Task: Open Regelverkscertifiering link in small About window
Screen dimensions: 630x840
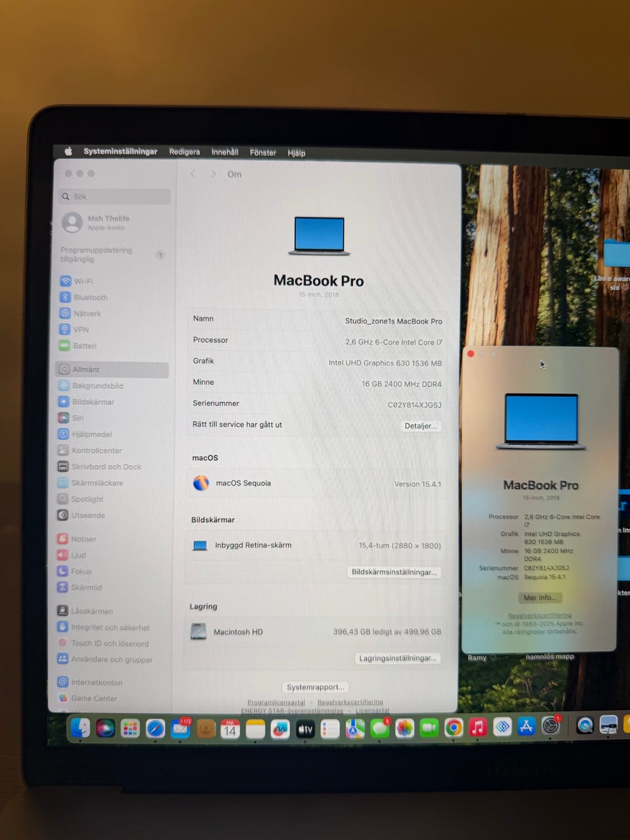Action: [539, 616]
